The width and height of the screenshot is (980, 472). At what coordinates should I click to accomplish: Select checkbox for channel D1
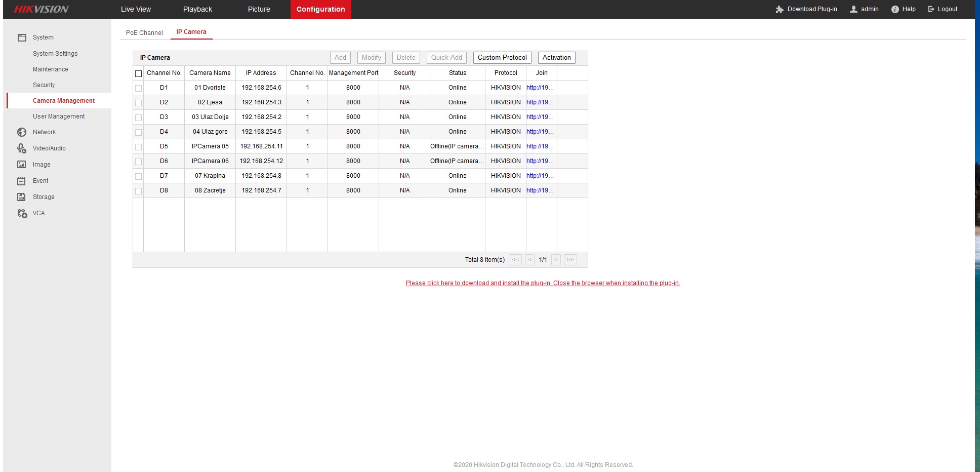point(138,88)
